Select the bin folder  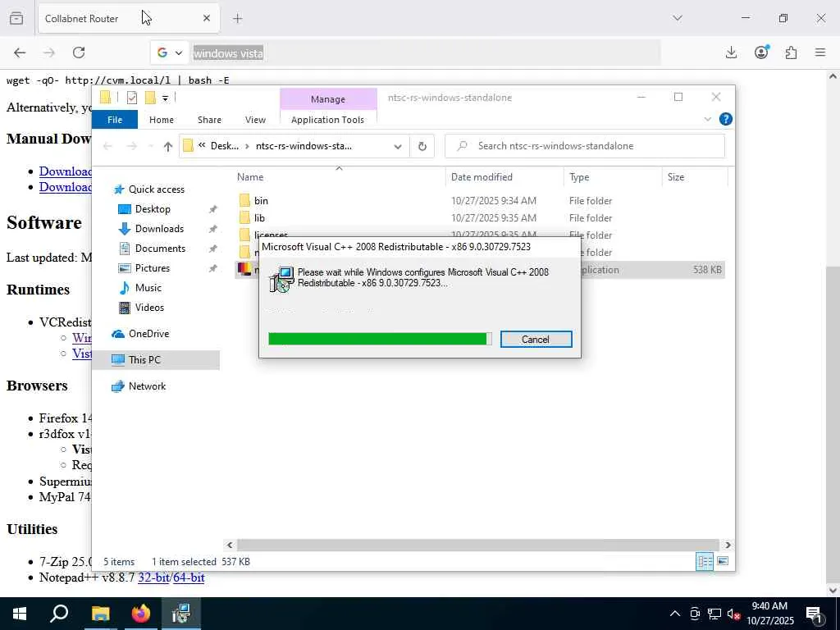(261, 200)
